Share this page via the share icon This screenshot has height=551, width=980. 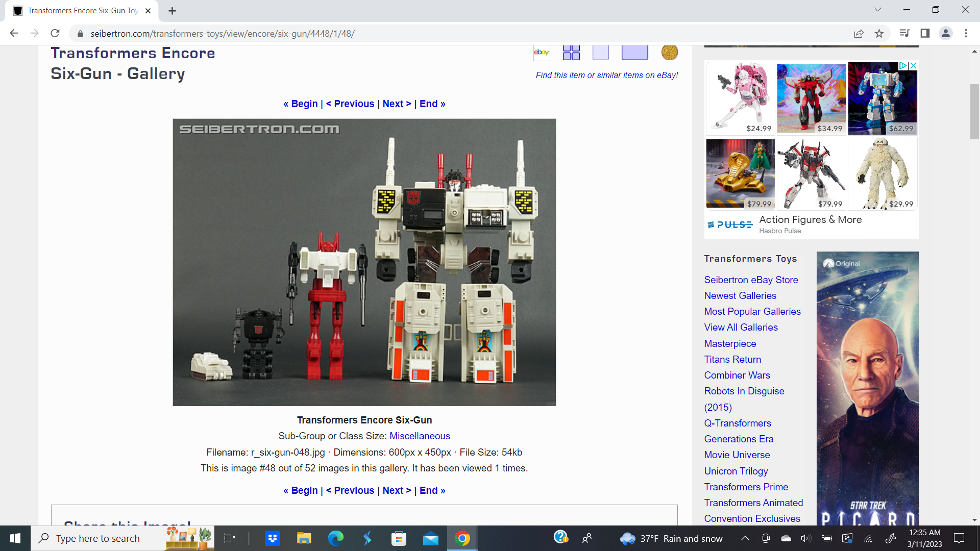point(859,34)
